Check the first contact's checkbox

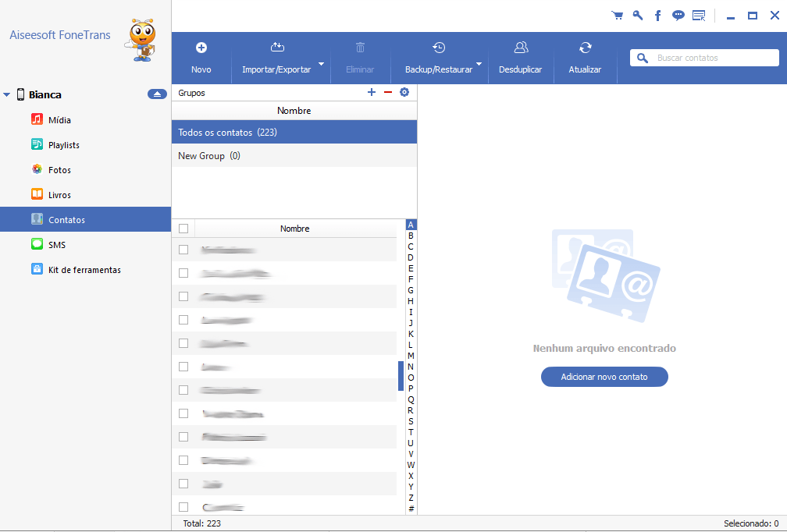coord(183,250)
